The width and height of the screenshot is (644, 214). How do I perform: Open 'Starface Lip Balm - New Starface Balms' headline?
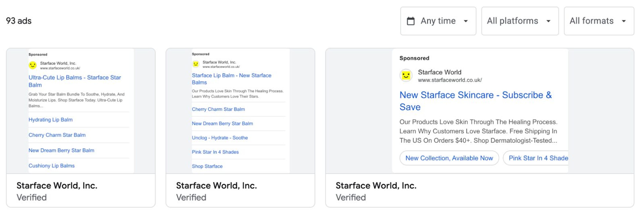231,79
